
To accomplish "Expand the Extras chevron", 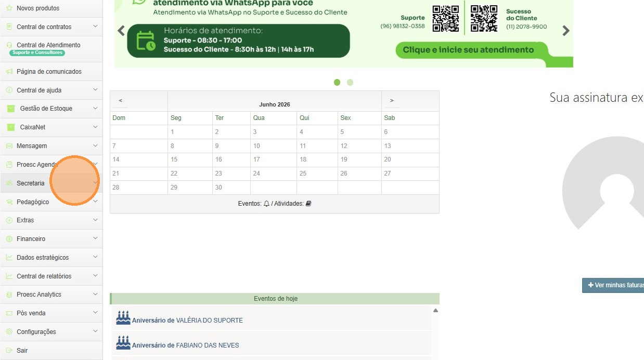I will [95, 220].
